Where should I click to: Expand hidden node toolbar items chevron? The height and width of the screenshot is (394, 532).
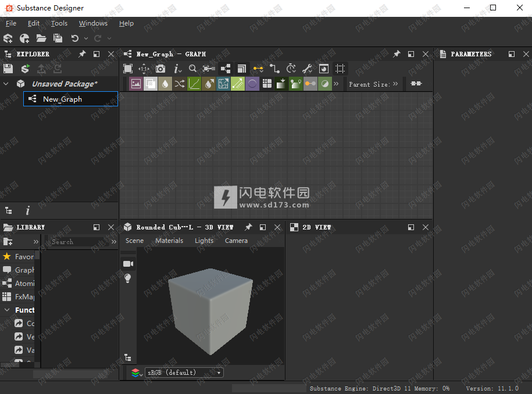[x=336, y=84]
